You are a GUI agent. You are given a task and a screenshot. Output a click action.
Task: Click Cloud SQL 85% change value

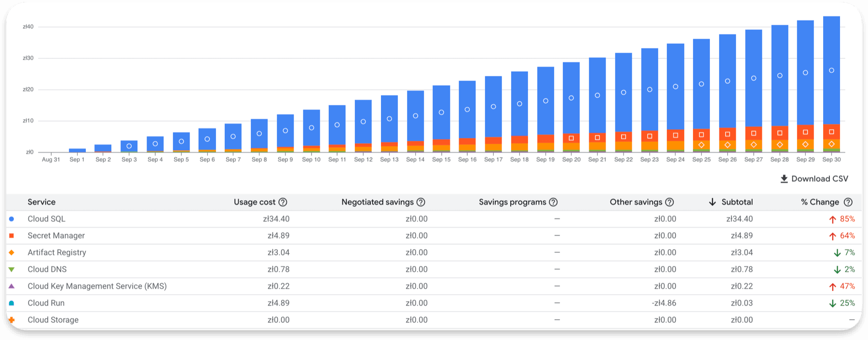coord(847,219)
